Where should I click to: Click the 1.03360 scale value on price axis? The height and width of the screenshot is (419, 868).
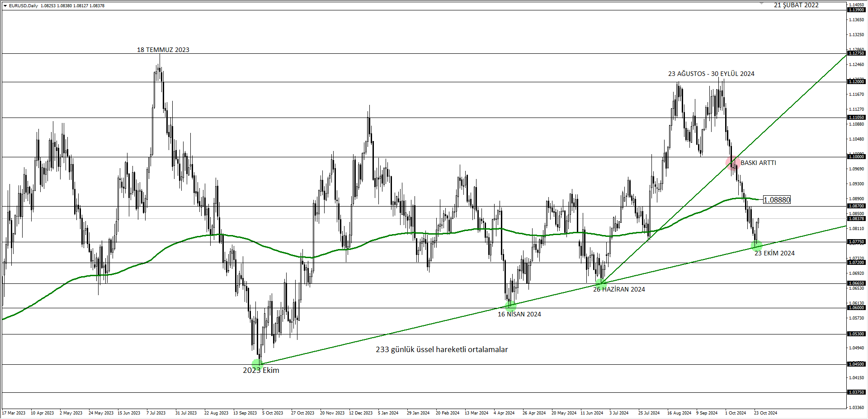857,408
